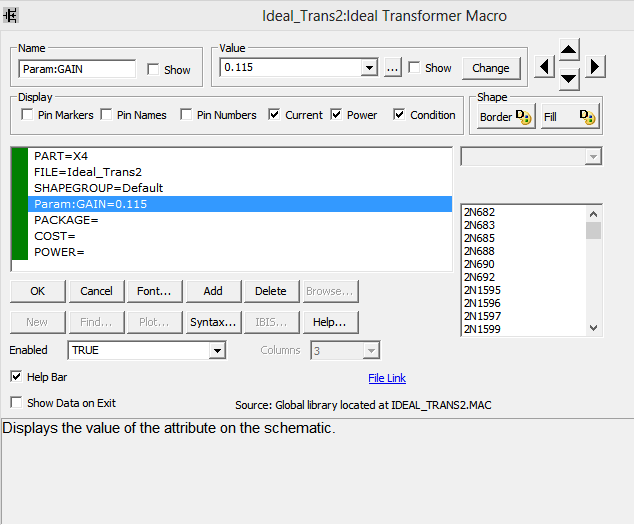Image resolution: width=634 pixels, height=525 pixels.
Task: Click the window system menu icon
Action: (11, 15)
